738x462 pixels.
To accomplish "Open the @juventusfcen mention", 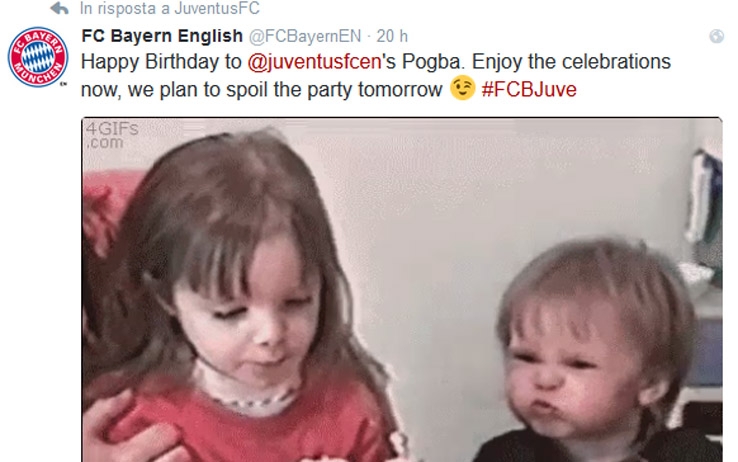I will click(314, 62).
